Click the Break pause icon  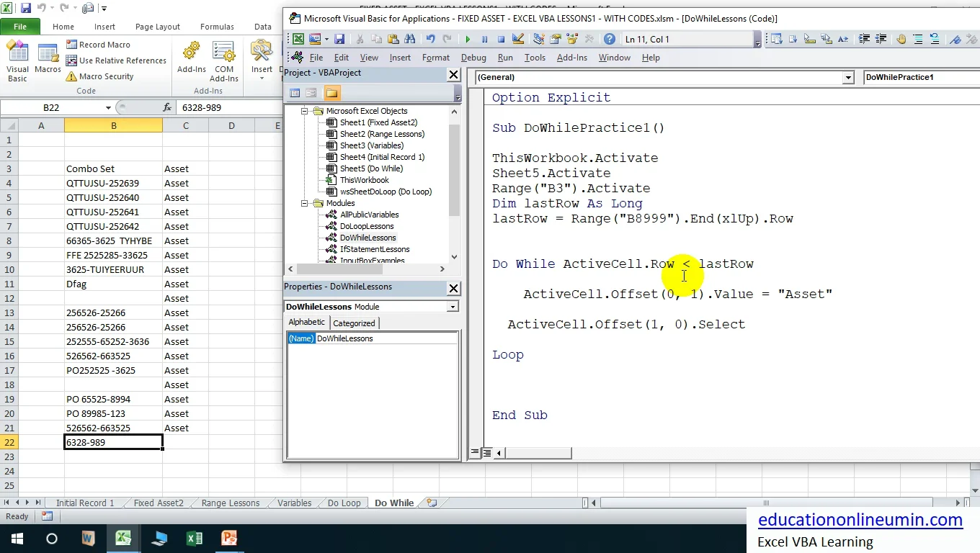pyautogui.click(x=484, y=39)
